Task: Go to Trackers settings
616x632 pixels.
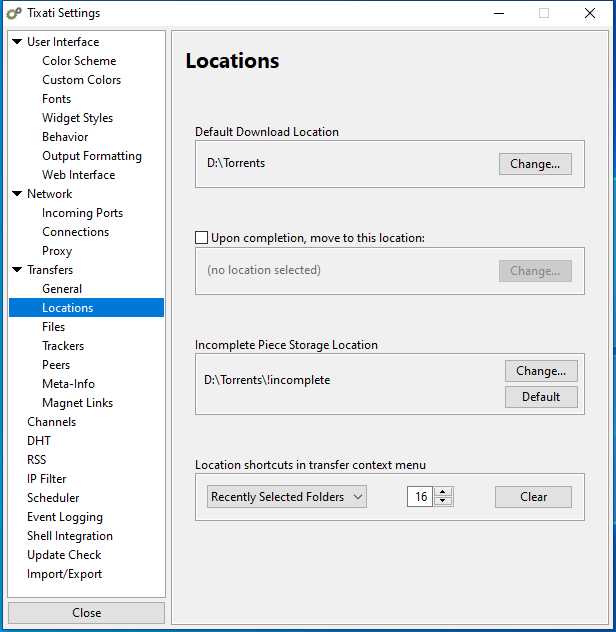Action: [63, 345]
